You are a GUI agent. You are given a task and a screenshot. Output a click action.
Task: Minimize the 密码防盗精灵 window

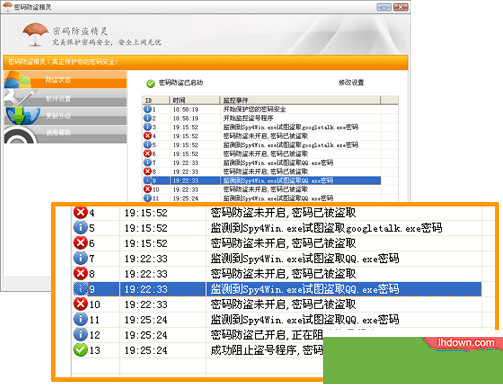(384, 7)
